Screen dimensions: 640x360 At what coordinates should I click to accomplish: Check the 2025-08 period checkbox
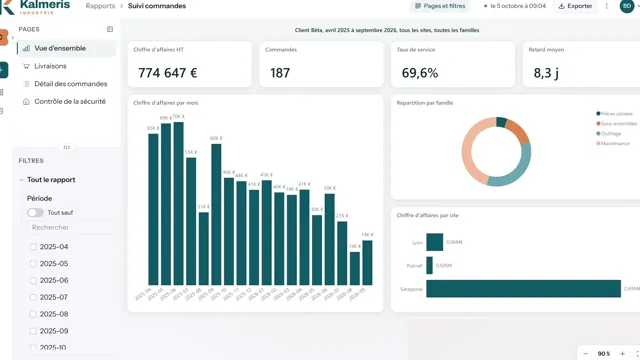(x=33, y=314)
